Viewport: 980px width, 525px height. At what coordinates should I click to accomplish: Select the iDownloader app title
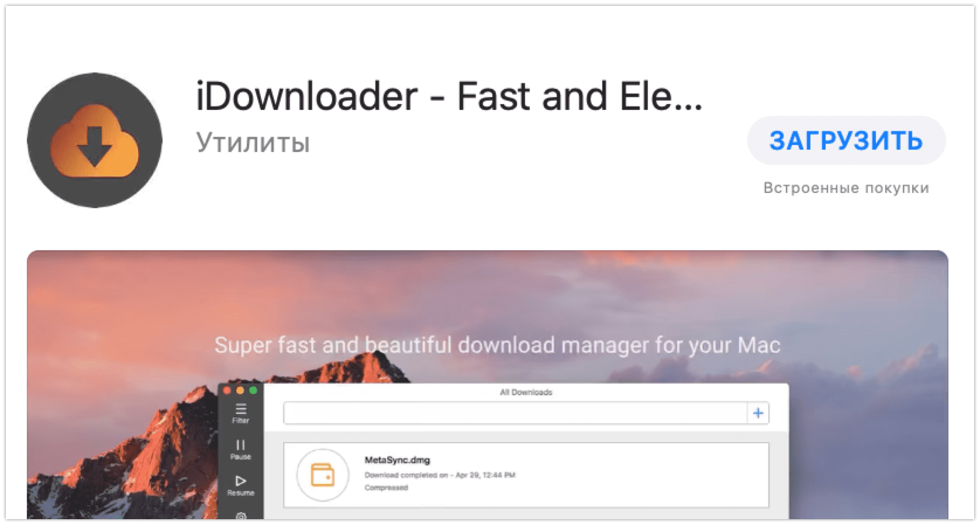pos(448,96)
